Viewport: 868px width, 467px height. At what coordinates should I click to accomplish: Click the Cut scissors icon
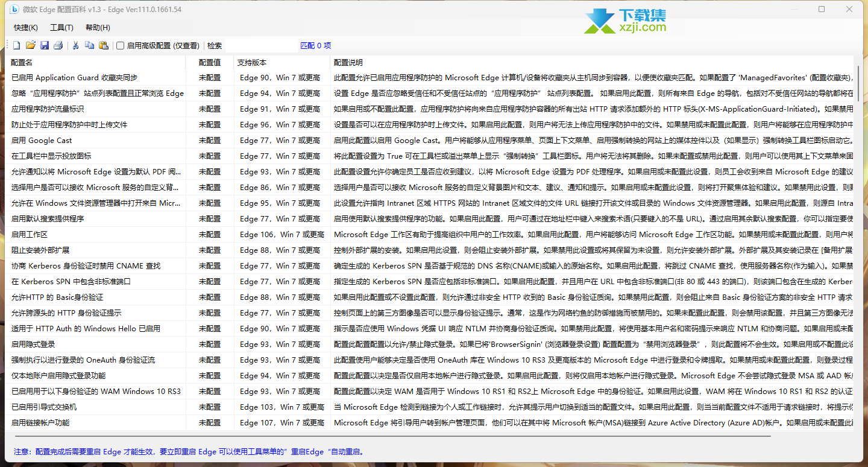[x=76, y=45]
